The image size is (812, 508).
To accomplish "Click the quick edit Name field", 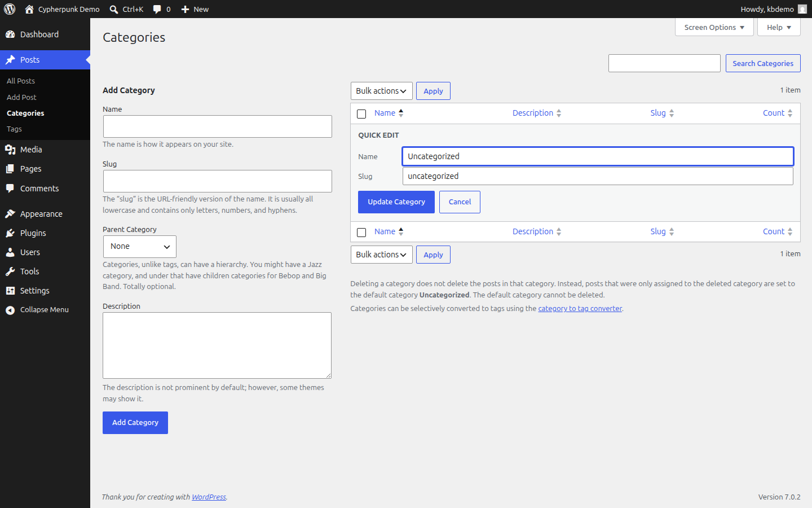I will tap(598, 156).
